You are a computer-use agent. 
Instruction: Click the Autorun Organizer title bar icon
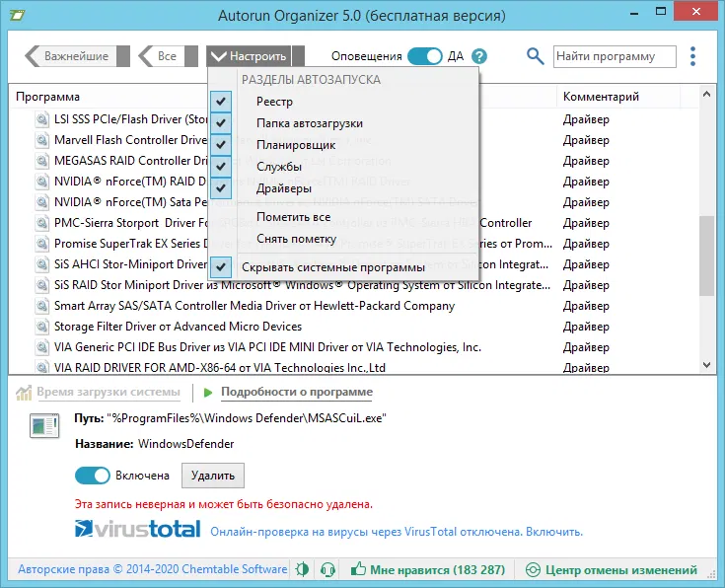point(17,15)
